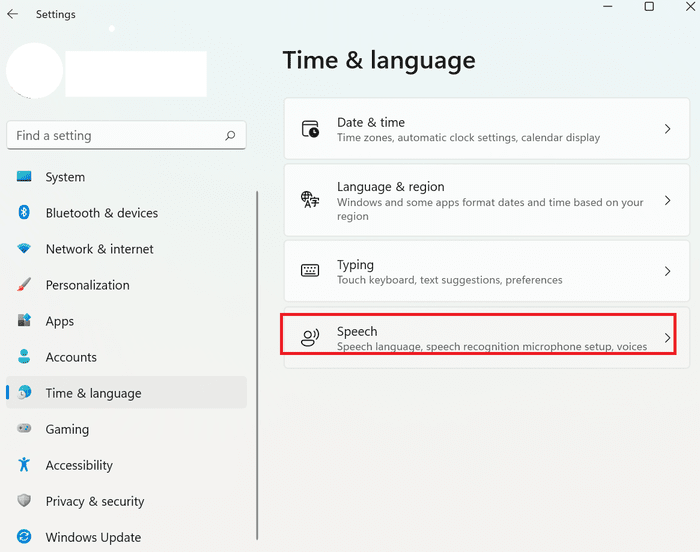Click 'Windows and some apps format dates' text
The width and height of the screenshot is (700, 552).
coord(490,209)
